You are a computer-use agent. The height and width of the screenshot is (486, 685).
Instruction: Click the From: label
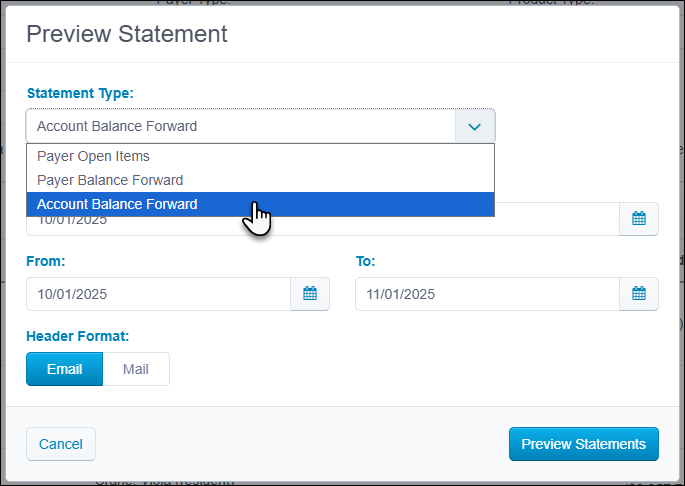[x=46, y=261]
